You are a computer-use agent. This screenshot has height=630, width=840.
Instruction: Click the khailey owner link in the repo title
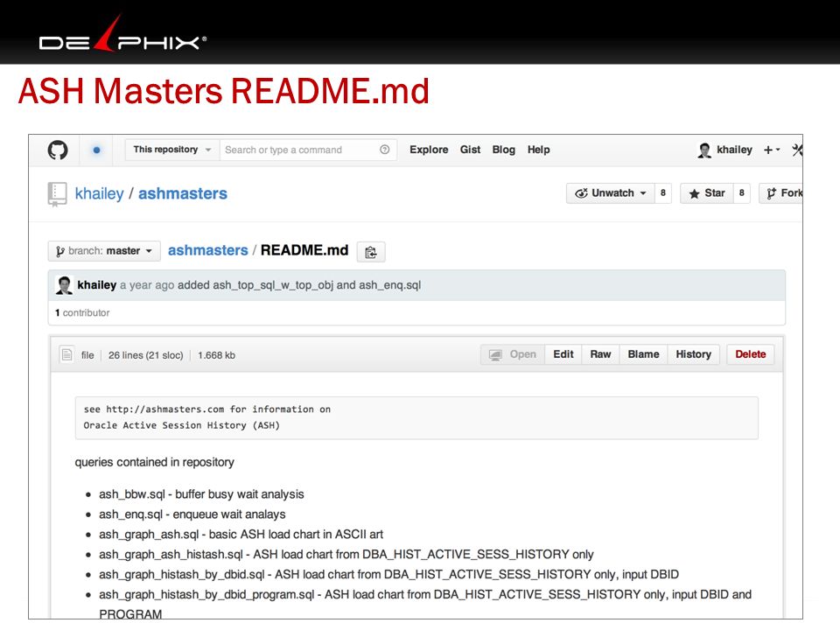tap(99, 193)
